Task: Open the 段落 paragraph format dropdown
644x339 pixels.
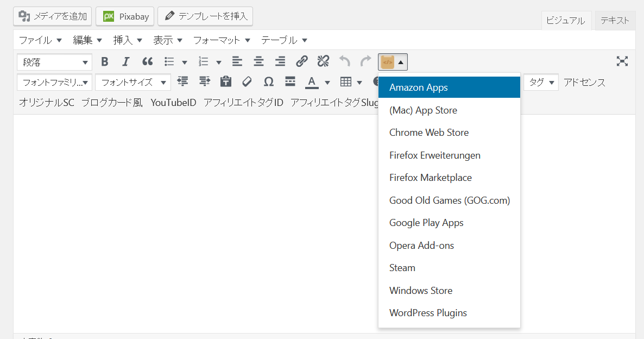Action: click(54, 62)
